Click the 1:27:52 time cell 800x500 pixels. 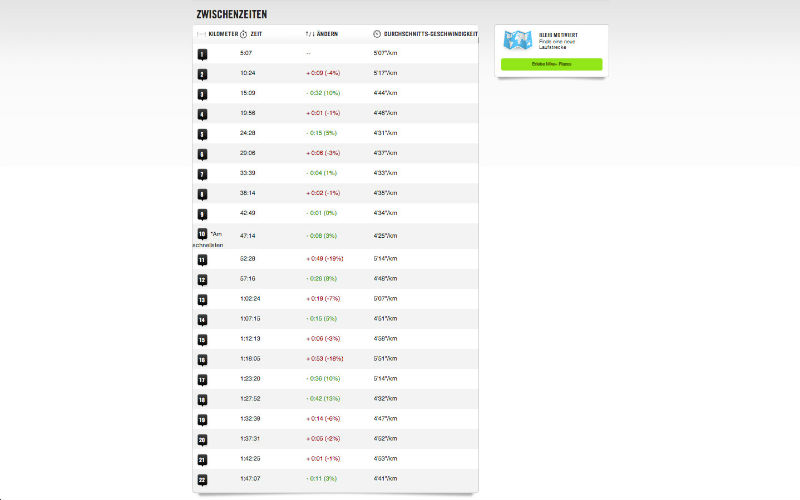250,398
